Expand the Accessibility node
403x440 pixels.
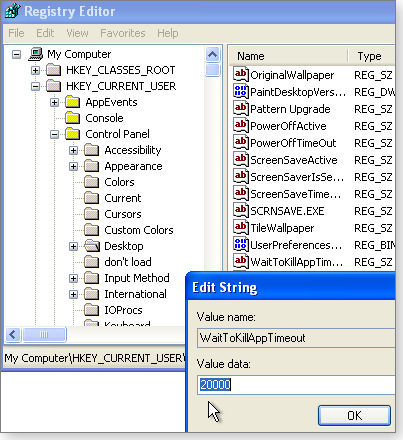(73, 150)
